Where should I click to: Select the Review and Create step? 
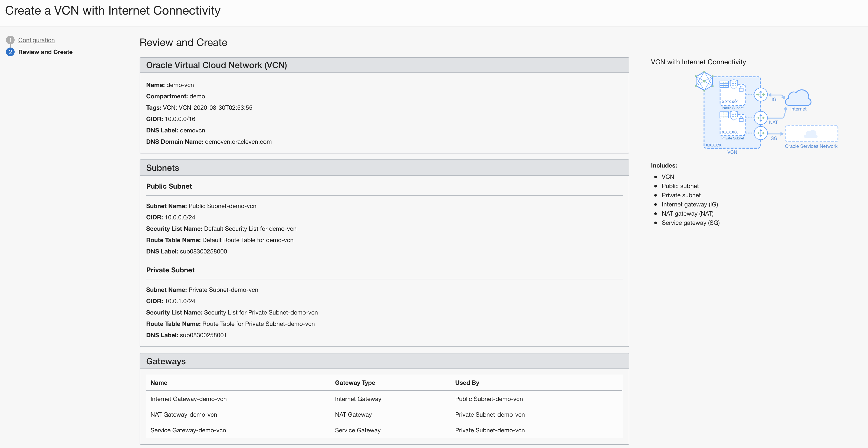point(45,52)
